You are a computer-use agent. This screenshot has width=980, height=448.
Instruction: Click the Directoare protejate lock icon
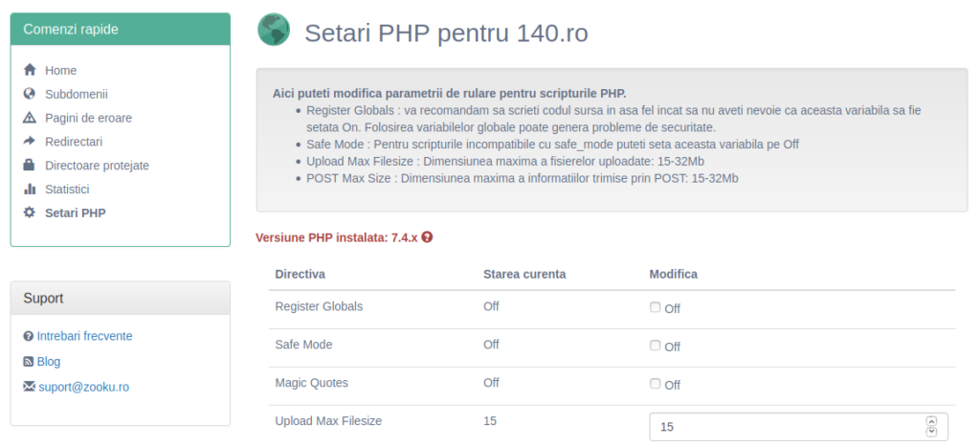[x=30, y=165]
